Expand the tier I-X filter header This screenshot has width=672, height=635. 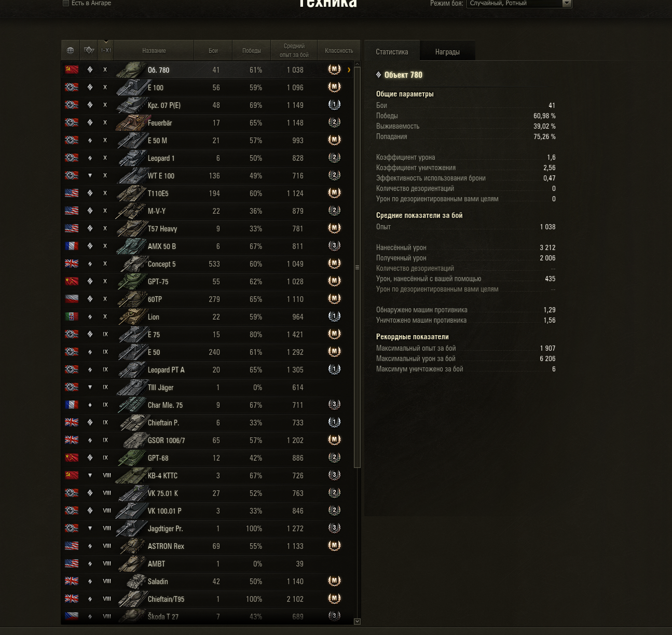tap(106, 50)
